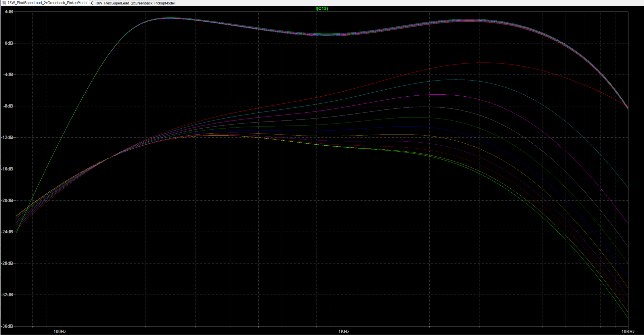Click the -28dB axis tick label
The height and width of the screenshot is (335, 644).
coord(7,263)
